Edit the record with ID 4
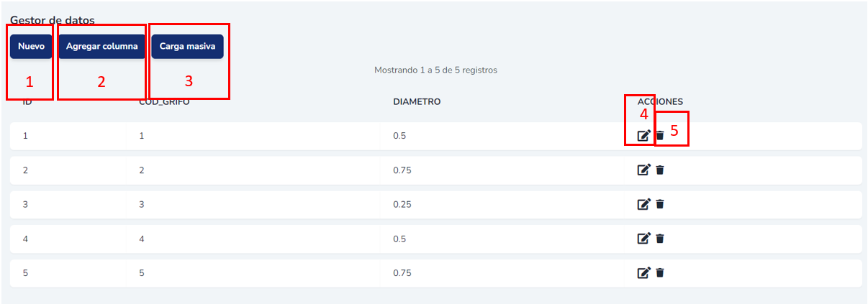868x304 pixels. [x=644, y=238]
